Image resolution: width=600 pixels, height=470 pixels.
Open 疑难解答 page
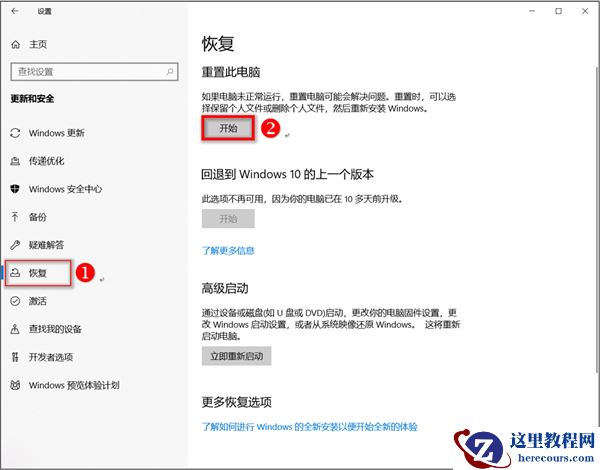(x=46, y=245)
